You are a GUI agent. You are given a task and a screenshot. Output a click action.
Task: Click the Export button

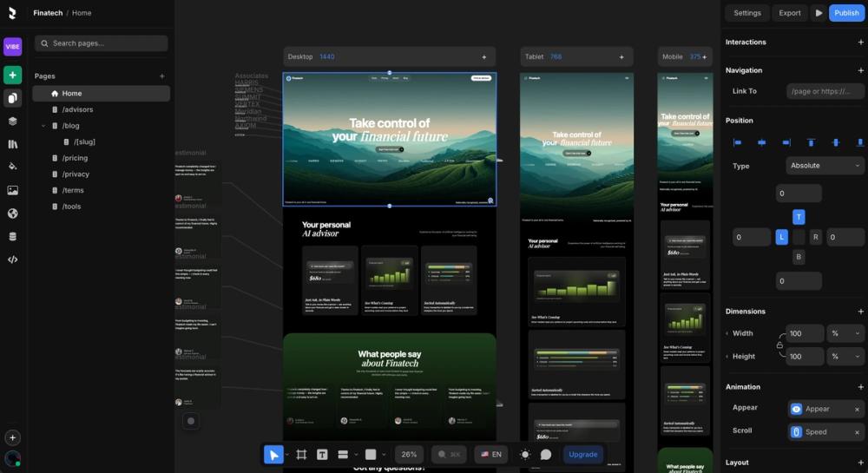pos(789,13)
